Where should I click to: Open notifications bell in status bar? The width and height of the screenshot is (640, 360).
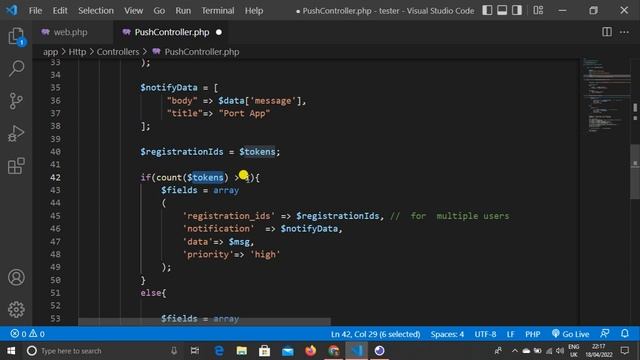[x=625, y=333]
